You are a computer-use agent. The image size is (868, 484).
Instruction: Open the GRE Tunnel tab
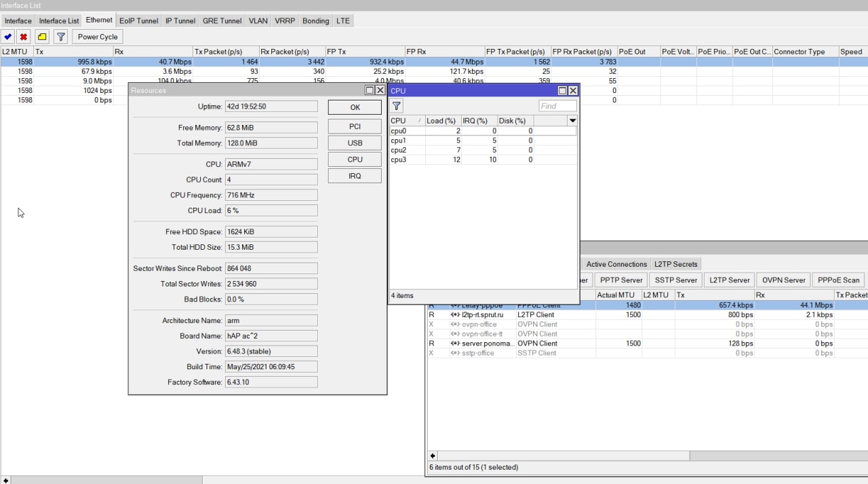coord(222,21)
